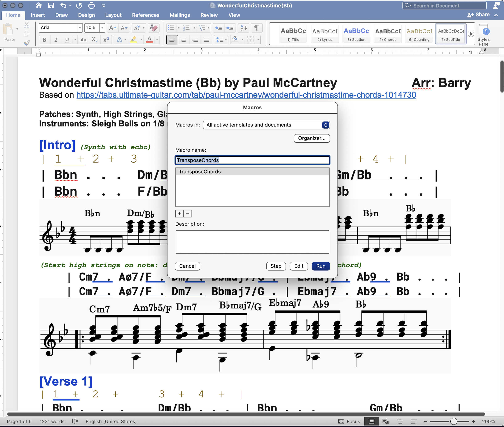Screen dimensions: 504x427
Task: Select the text highlight color tool
Action: coord(134,40)
